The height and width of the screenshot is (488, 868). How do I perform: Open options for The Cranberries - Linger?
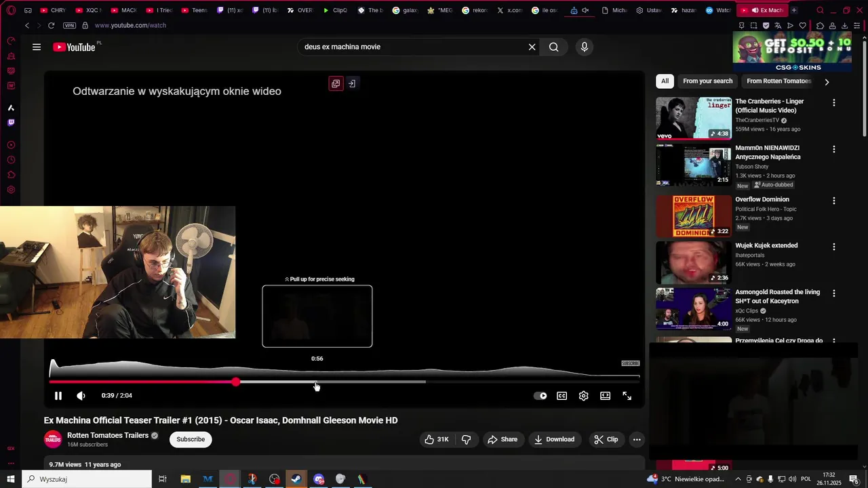834,103
